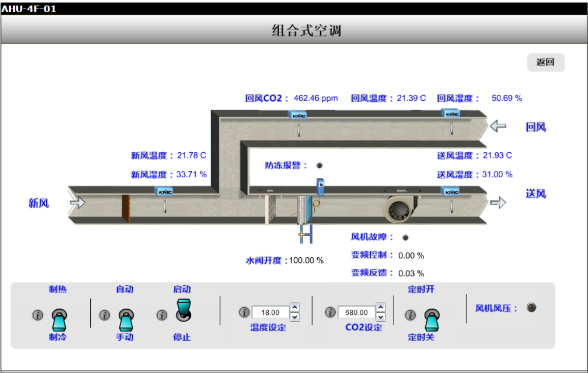Click the 变频反馈 value 0.03 %
This screenshot has height=373, width=588.
point(411,273)
